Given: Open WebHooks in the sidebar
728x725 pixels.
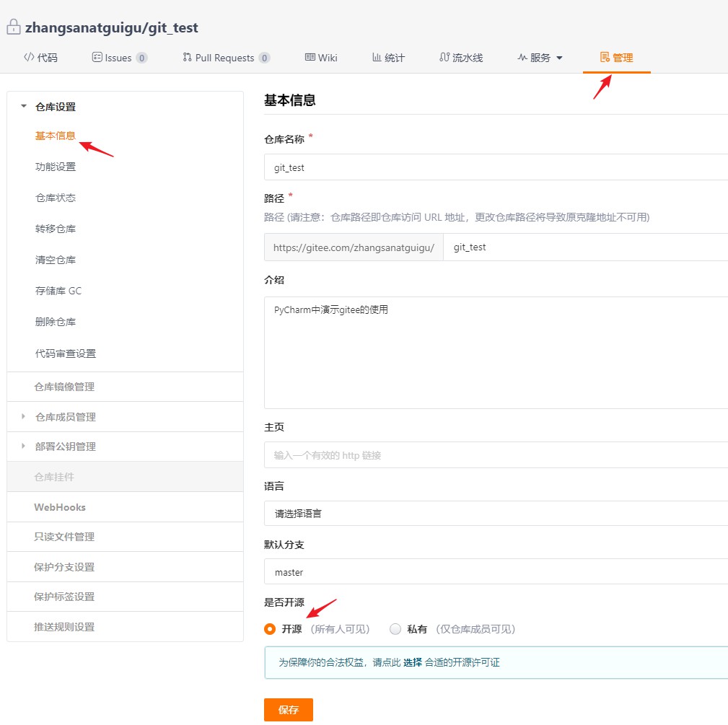Looking at the screenshot, I should (126, 507).
